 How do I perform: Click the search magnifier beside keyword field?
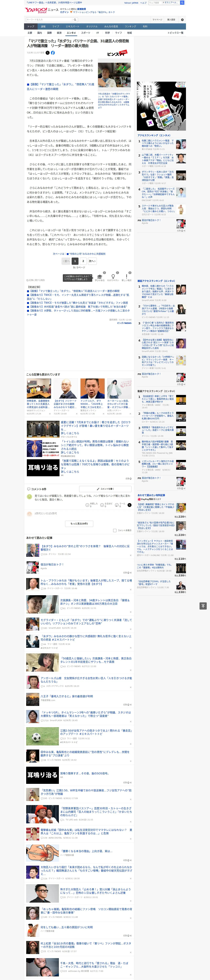point(75,19)
